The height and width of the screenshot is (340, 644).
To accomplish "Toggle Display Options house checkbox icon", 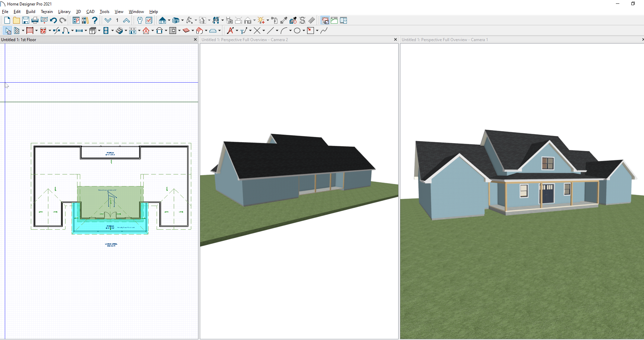I will point(325,21).
